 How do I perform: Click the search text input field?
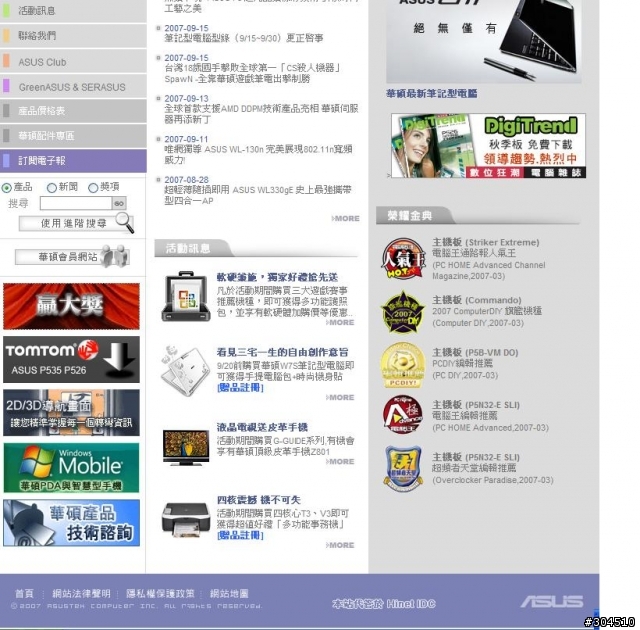[x=76, y=203]
